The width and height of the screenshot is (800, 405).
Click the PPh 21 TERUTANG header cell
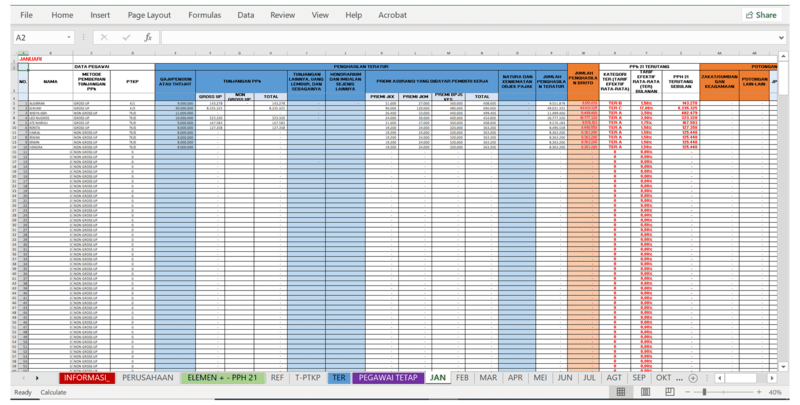(x=649, y=67)
